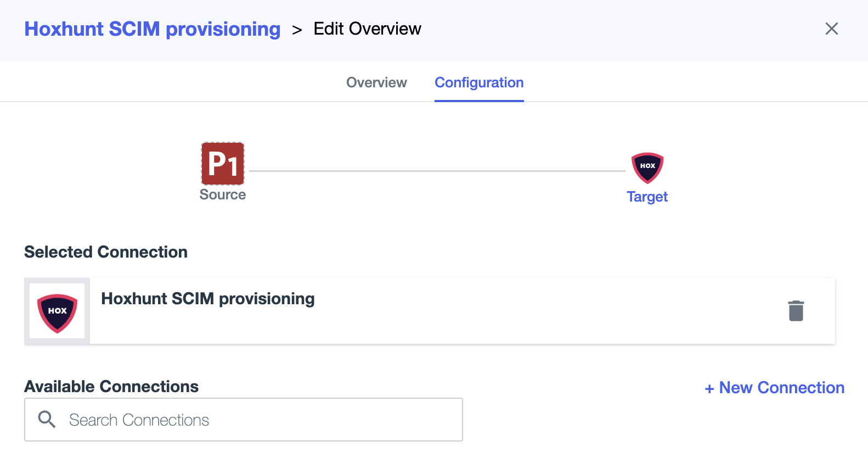Click the Selected Connection heading

[x=106, y=252]
